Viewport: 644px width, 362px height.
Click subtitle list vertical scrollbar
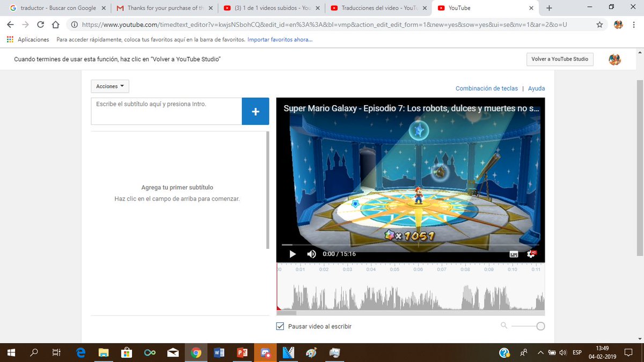268,190
